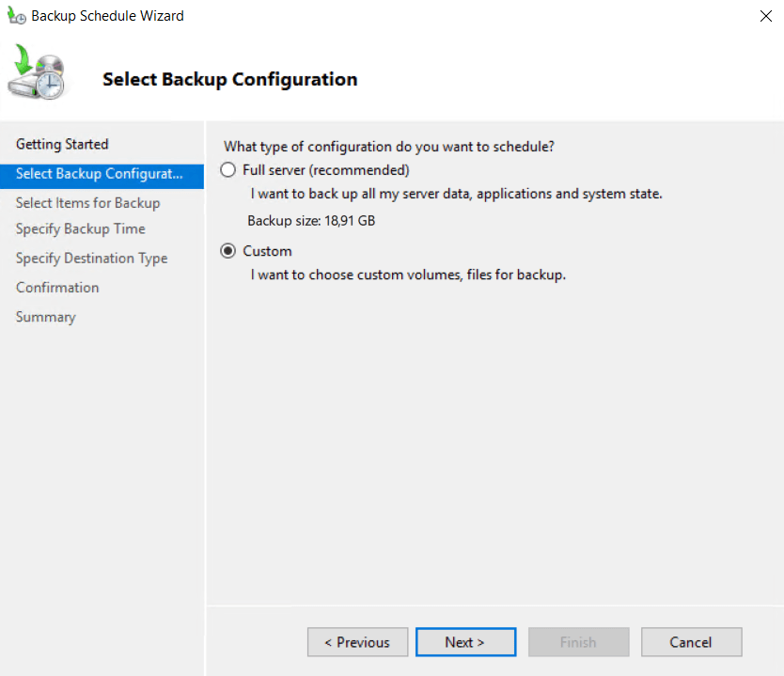The image size is (784, 676).
Task: Select the Specify Destination Type step
Action: tap(91, 259)
